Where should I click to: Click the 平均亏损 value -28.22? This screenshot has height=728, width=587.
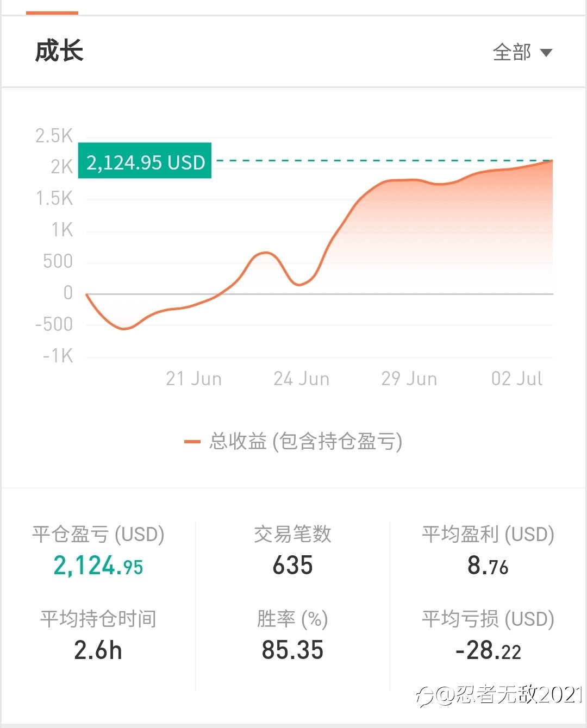pyautogui.click(x=488, y=650)
